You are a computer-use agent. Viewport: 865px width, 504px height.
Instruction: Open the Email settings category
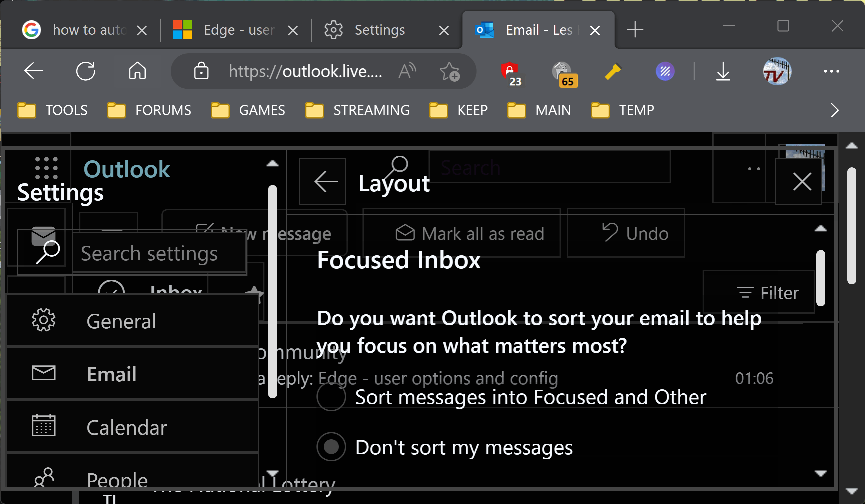(x=132, y=373)
